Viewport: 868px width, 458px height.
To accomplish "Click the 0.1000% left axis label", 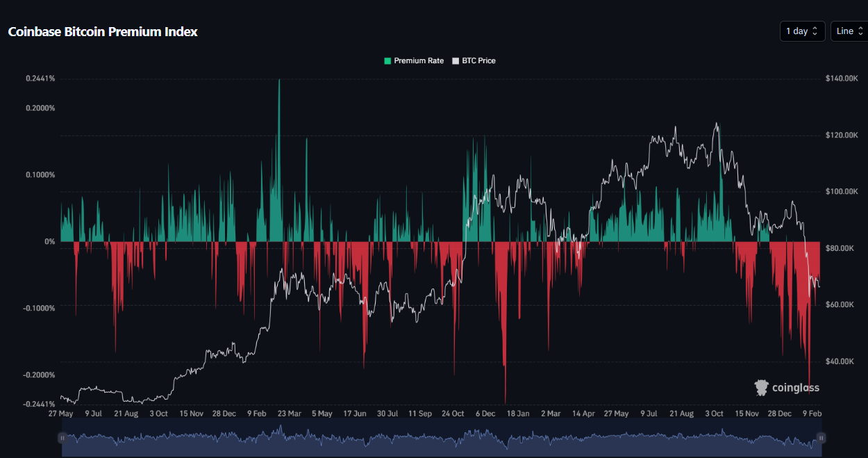I will (40, 175).
